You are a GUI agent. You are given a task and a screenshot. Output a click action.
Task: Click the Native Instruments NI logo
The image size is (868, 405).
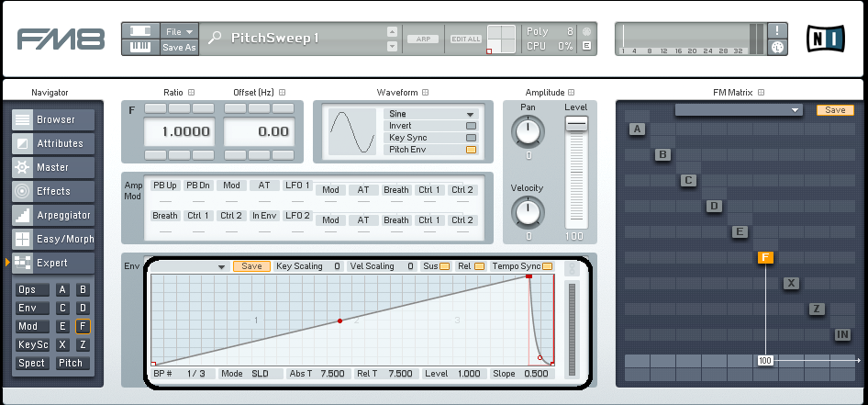tap(826, 39)
